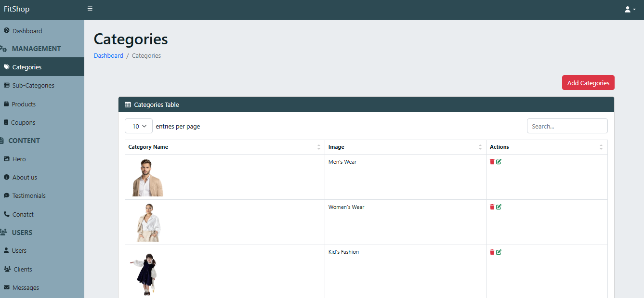Click the Men's Wear model thumbnail
This screenshot has width=644, height=298.
pos(147,178)
